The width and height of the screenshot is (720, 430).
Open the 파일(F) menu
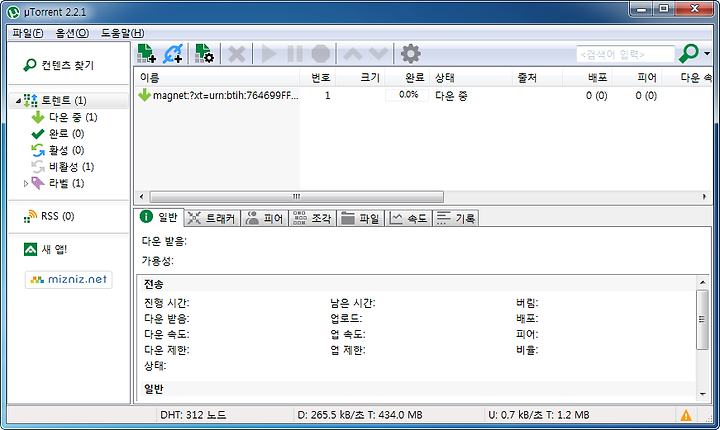28,33
